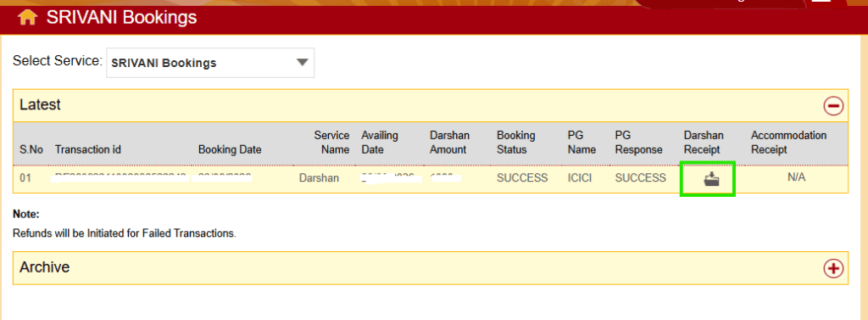Select the 'N/A' accommodation receipt cell
Screen dimensions: 868x320
pos(796,178)
